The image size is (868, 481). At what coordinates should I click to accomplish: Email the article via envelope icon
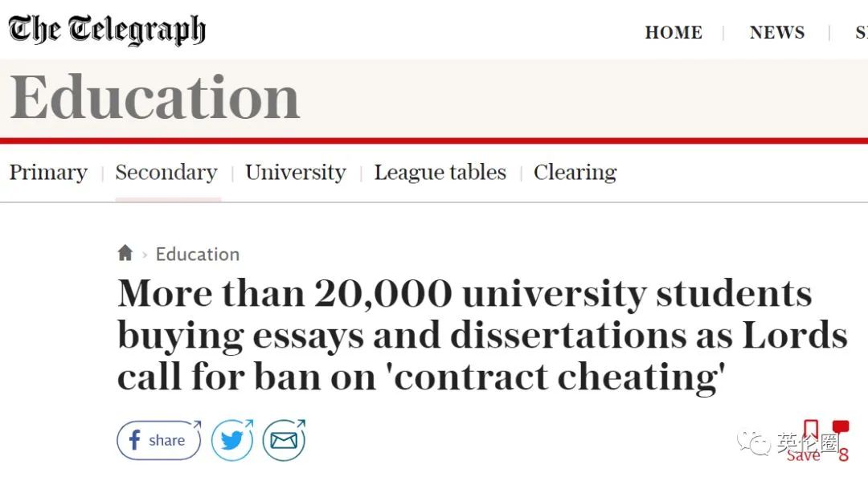284,440
